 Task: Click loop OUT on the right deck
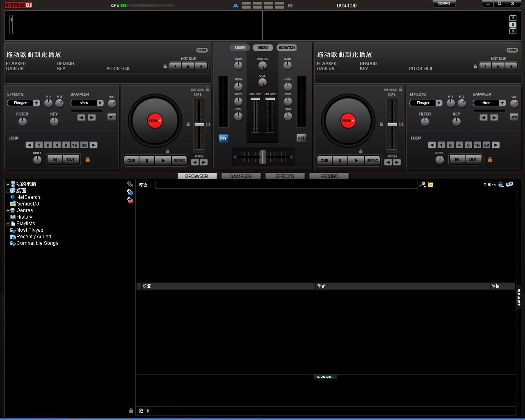pos(473,159)
